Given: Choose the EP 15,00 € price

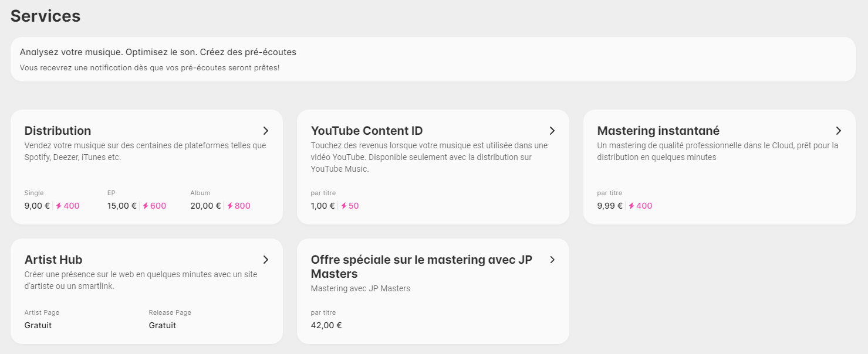Looking at the screenshot, I should tap(122, 206).
